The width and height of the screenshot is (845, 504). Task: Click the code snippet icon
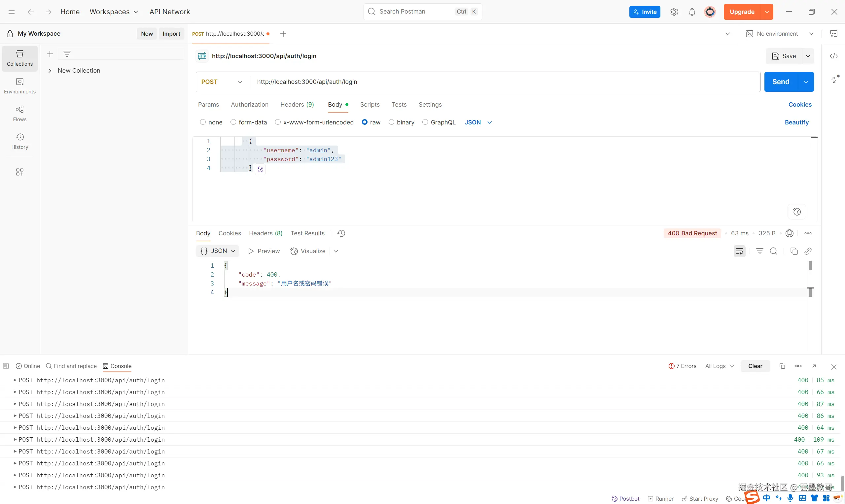[x=833, y=56]
